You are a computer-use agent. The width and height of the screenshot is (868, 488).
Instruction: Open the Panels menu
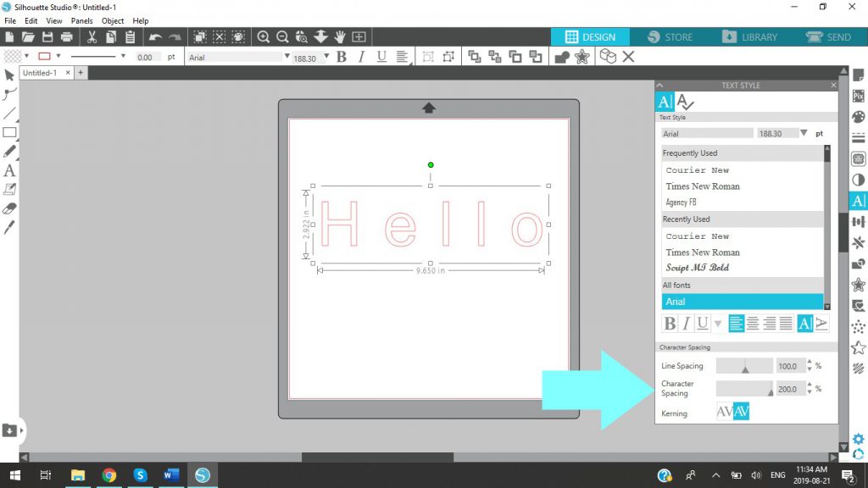[81, 20]
